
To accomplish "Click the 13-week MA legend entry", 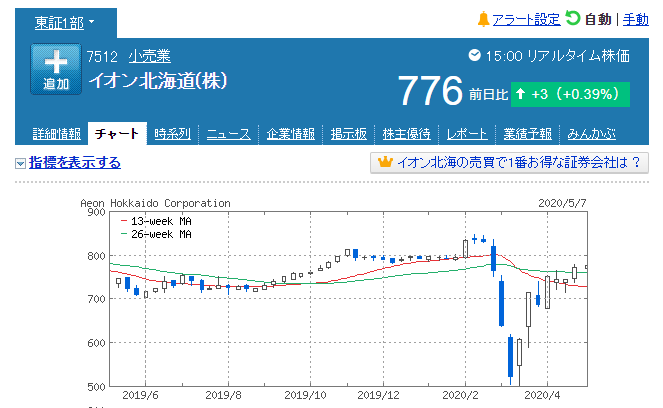I will click(x=156, y=221).
